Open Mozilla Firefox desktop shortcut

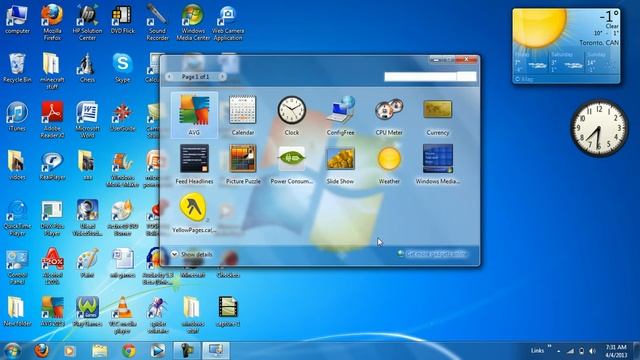click(52, 23)
